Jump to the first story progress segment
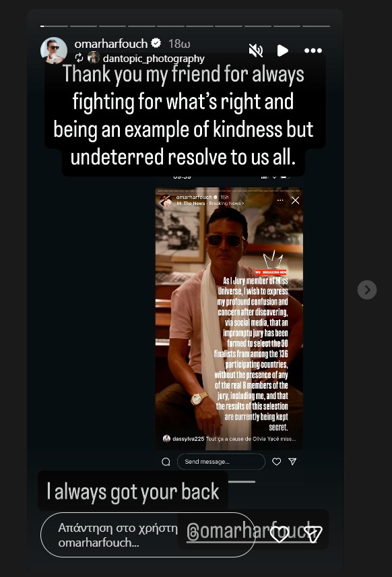 [x=54, y=26]
